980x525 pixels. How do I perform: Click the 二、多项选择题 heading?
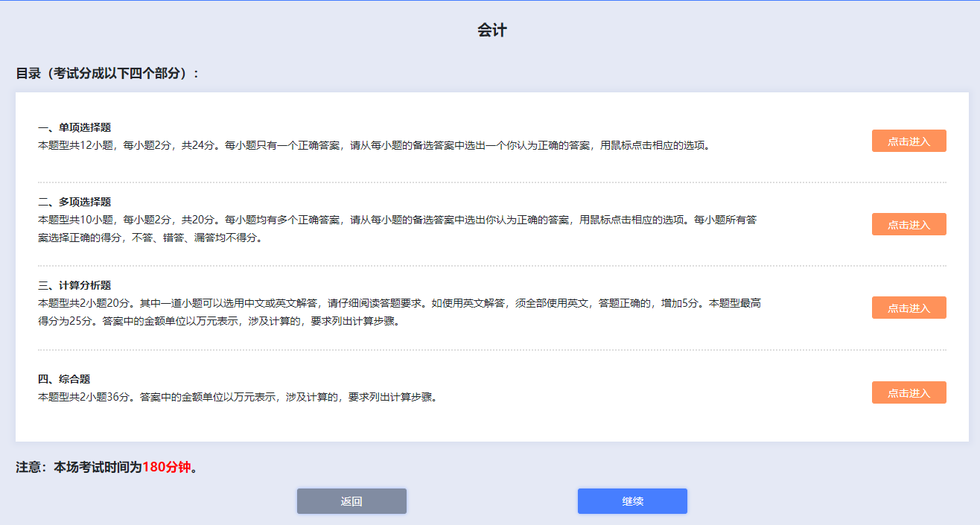74,202
